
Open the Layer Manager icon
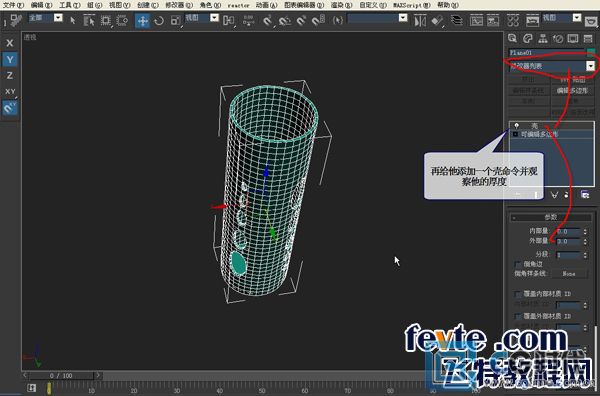[x=457, y=20]
